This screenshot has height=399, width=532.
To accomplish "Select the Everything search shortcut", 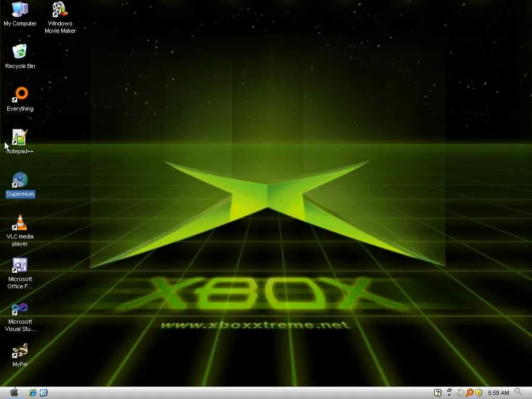I will [x=20, y=99].
